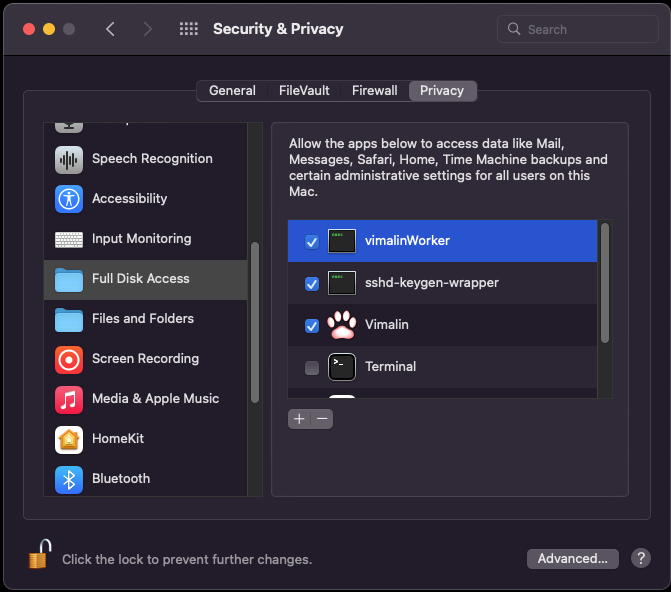The height and width of the screenshot is (592, 671).
Task: Click the HomeKit house icon
Action: point(69,440)
